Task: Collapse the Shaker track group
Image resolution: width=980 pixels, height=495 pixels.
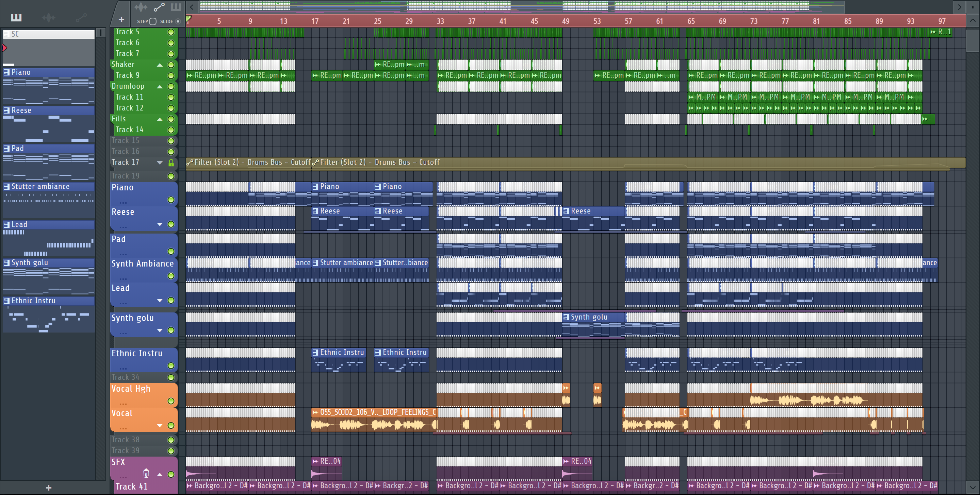Action: point(160,65)
